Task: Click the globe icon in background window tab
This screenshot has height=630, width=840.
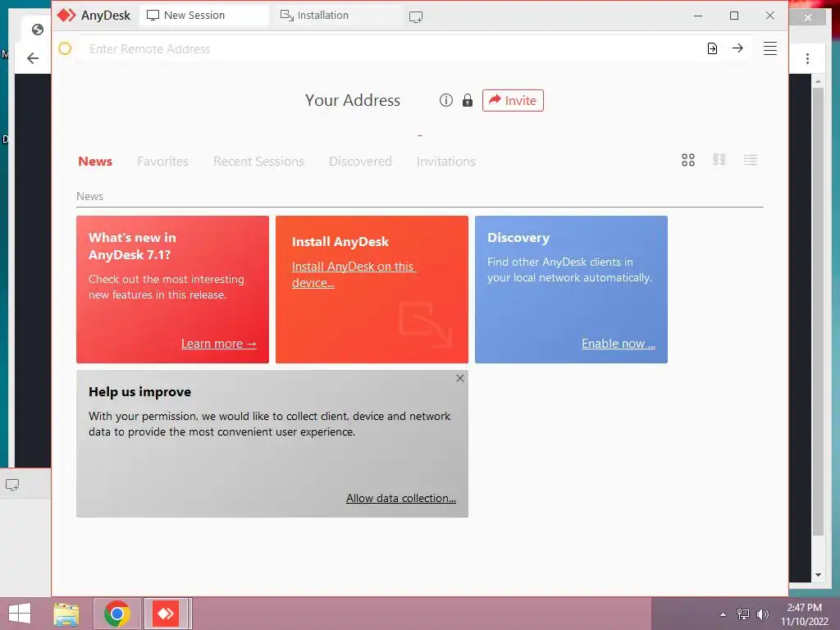Action: click(x=38, y=30)
